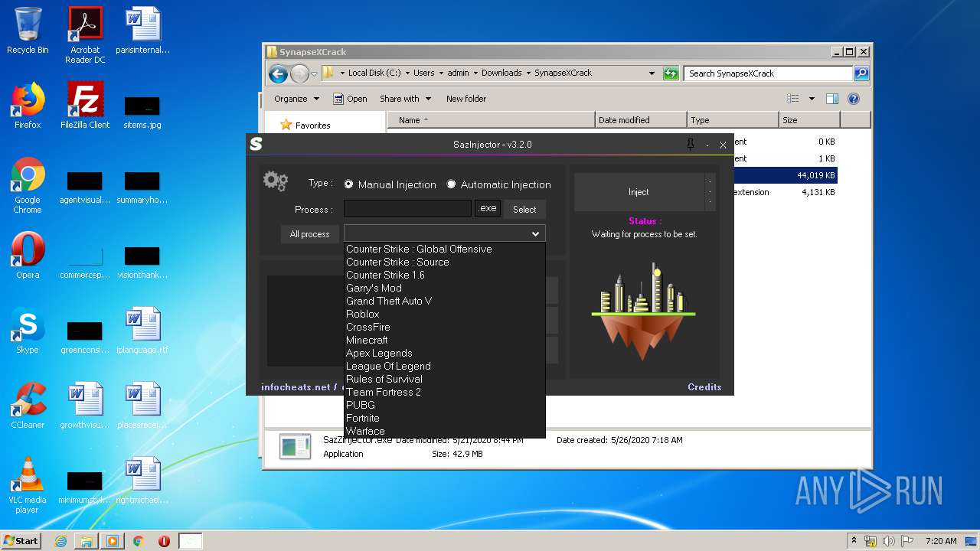Click the Start button
Screen dimensions: 980x551
click(21, 540)
